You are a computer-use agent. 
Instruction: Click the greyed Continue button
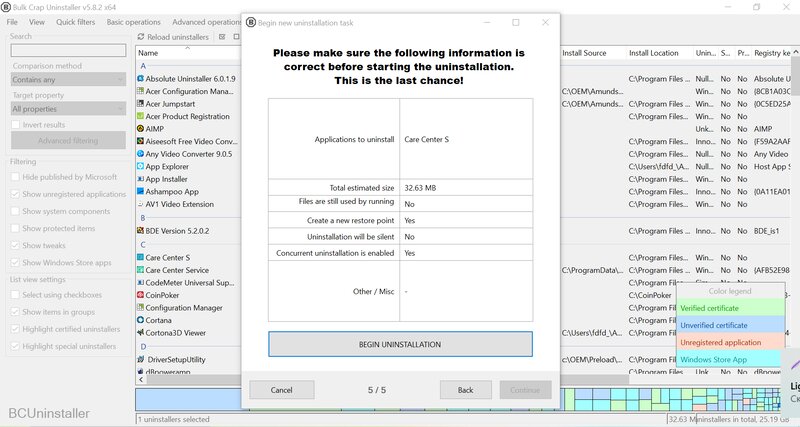point(525,390)
